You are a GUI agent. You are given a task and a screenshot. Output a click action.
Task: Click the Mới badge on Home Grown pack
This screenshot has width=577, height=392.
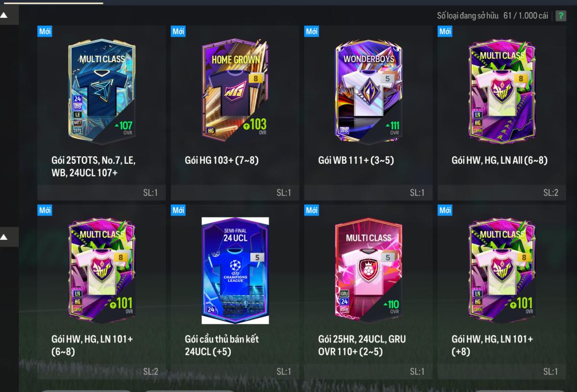tap(178, 31)
